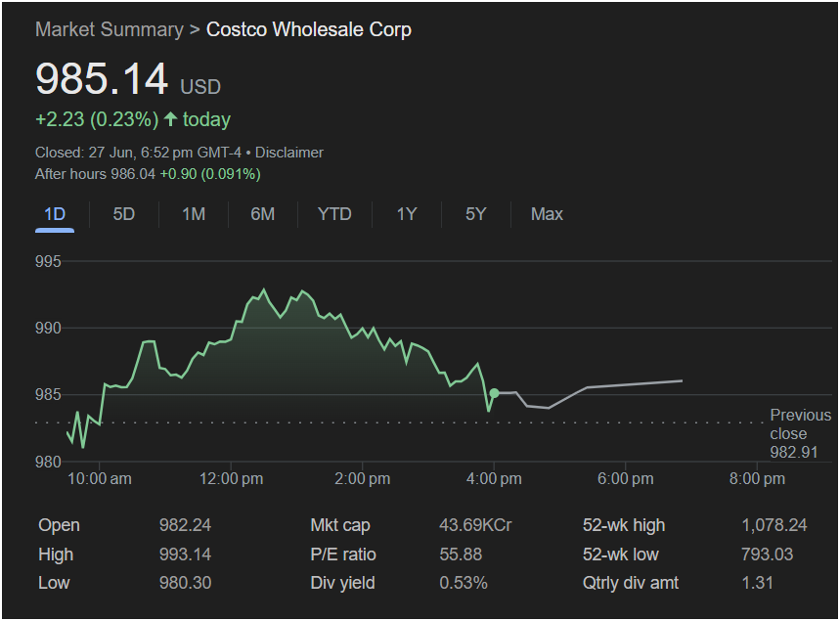Viewport: 840px width, 621px height.
Task: Select the 1D time range tab
Action: 55,214
